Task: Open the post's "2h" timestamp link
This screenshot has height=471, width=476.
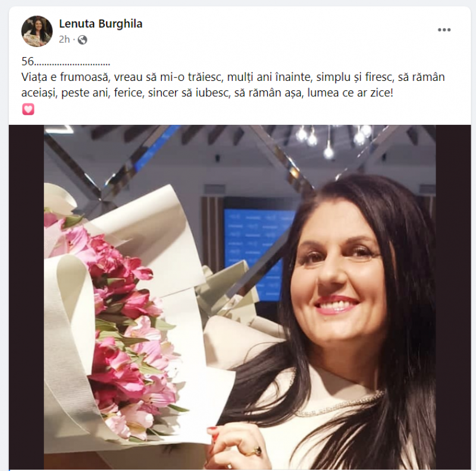Action: click(64, 39)
